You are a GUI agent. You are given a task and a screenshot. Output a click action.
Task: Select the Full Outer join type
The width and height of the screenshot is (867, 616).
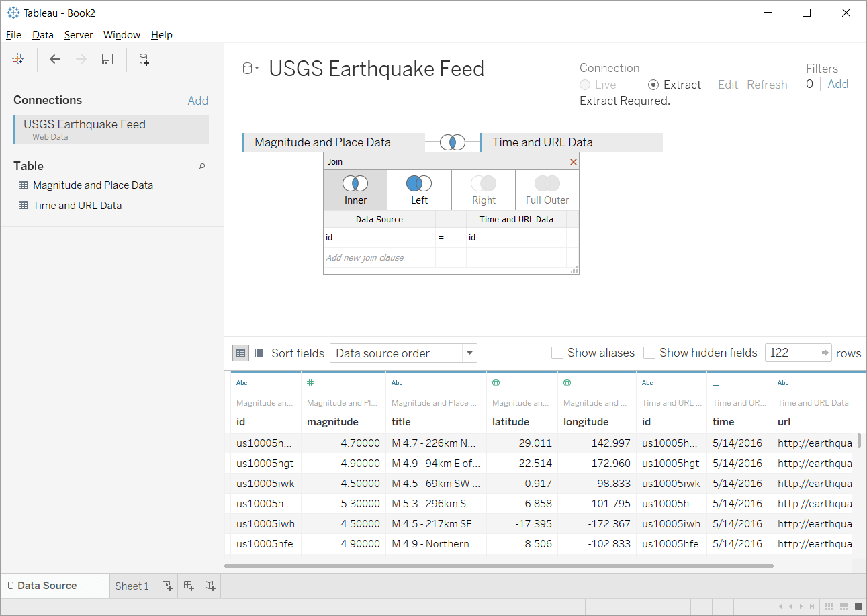[547, 189]
